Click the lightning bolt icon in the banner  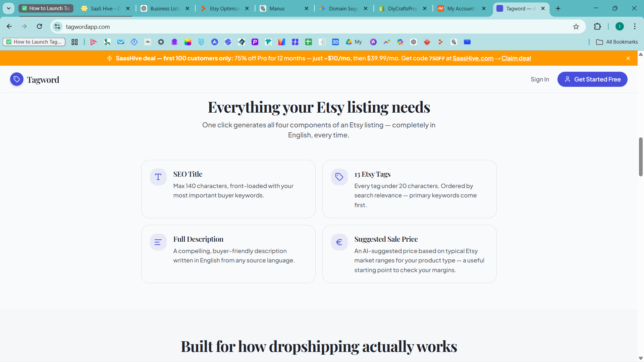click(110, 58)
